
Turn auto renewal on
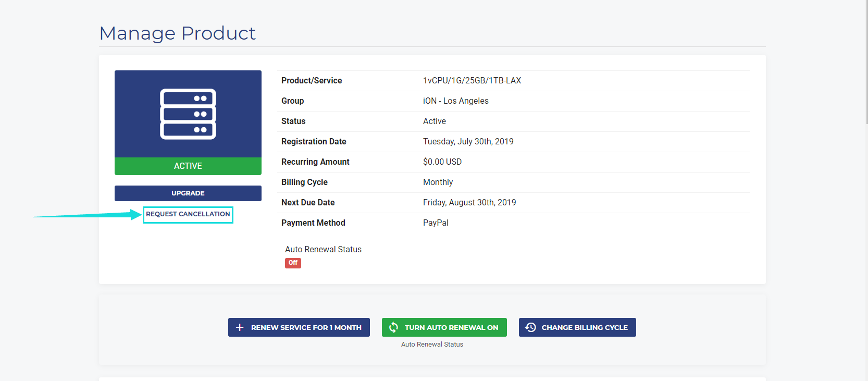click(444, 327)
